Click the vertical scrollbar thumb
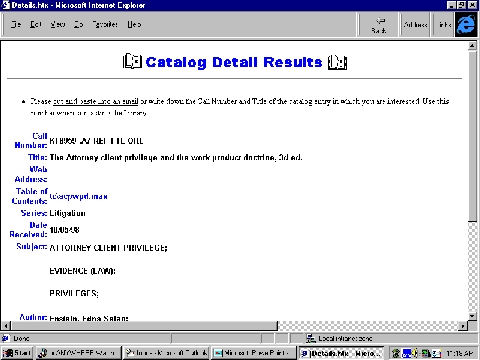This screenshot has width=480, height=360. (x=472, y=136)
